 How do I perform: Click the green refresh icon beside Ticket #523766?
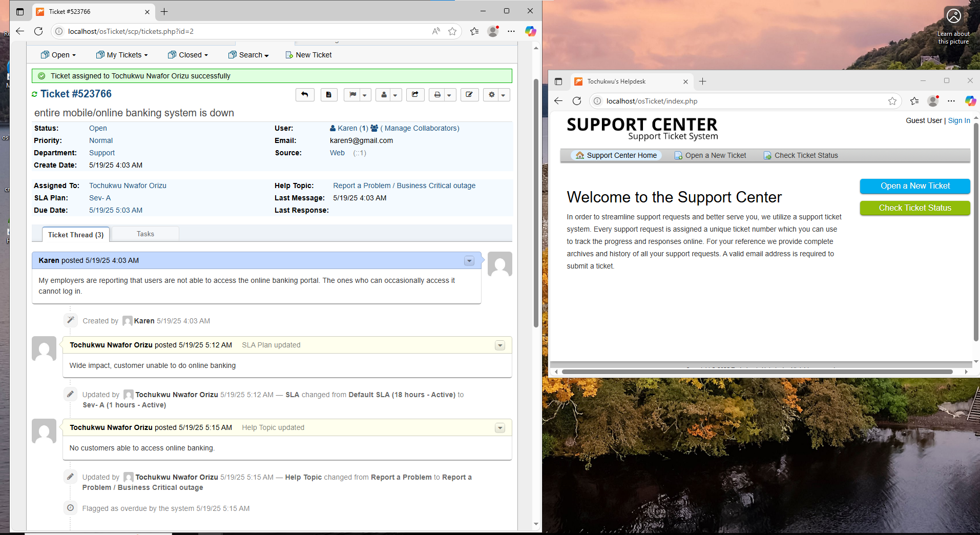35,94
